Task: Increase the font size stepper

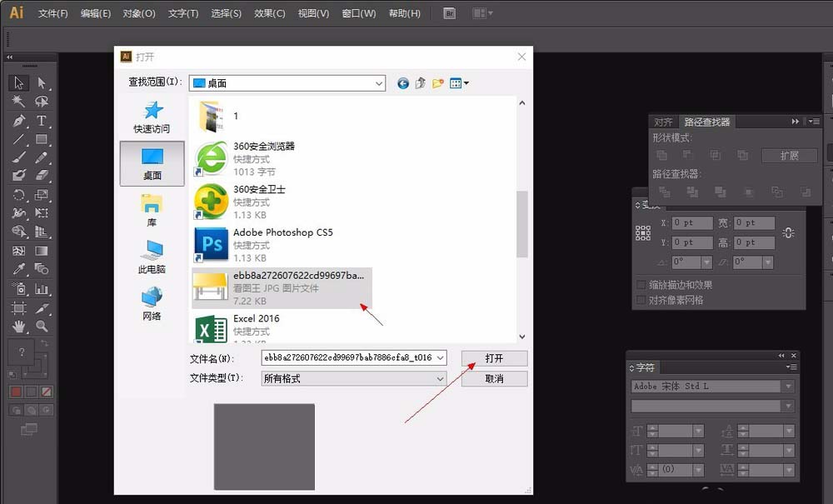Action: (653, 428)
